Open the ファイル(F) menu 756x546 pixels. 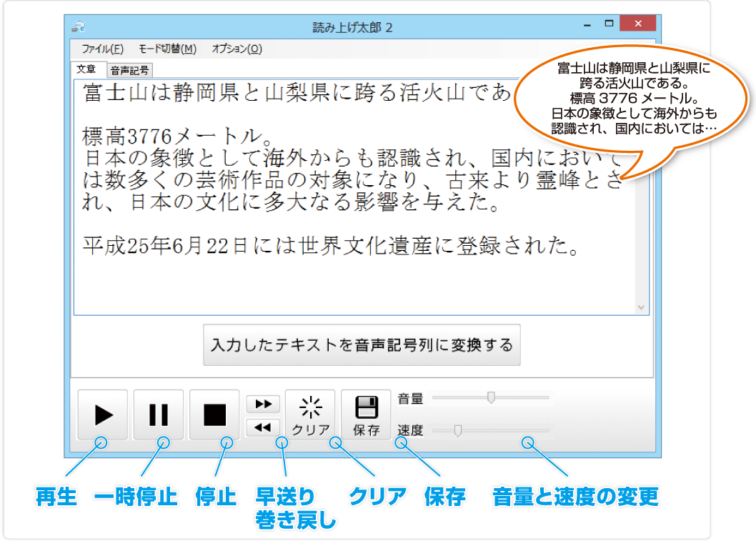[103, 49]
